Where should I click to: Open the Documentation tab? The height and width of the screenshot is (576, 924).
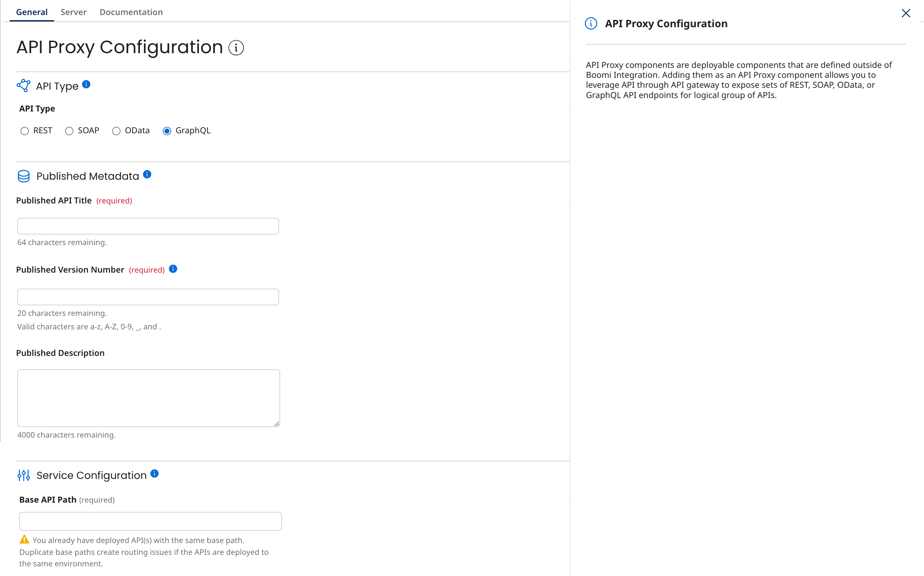131,12
